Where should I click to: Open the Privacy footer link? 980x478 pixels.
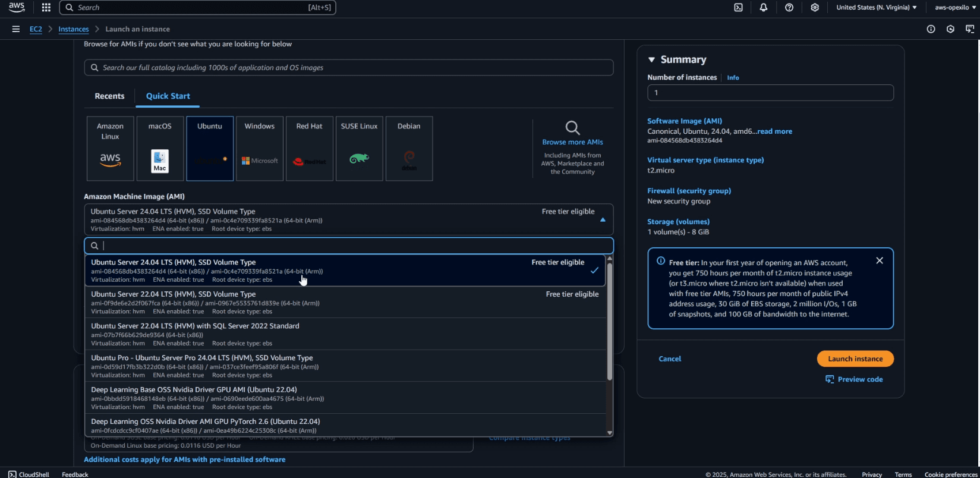pyautogui.click(x=872, y=474)
